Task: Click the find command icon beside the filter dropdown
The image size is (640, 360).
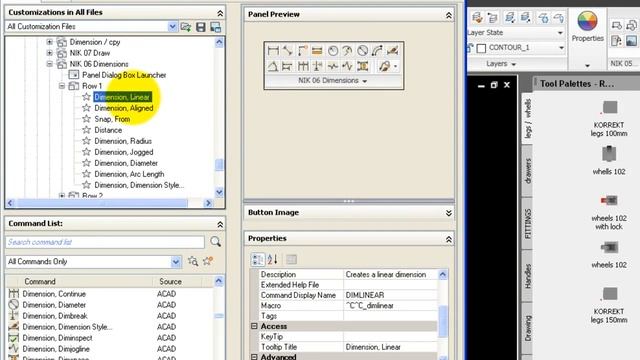Action: click(193, 261)
